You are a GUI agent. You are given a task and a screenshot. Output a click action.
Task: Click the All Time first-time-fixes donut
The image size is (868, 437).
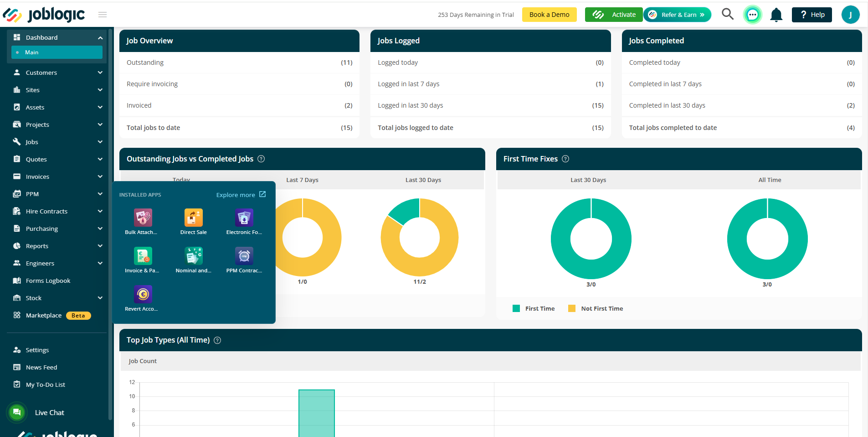click(767, 239)
